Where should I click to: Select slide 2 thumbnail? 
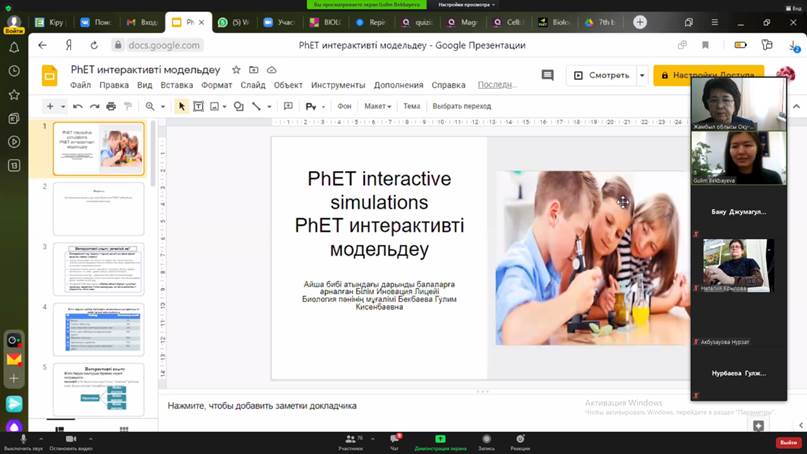[x=99, y=208]
